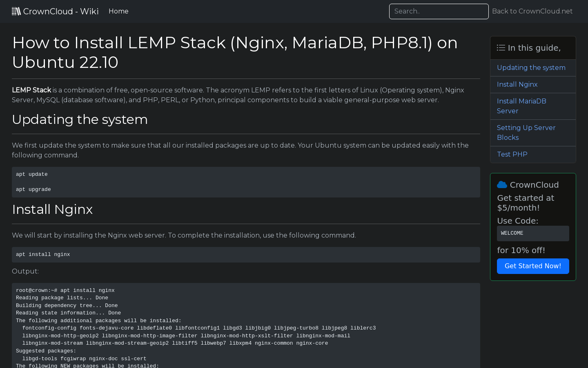Go to the Home nav item

[118, 11]
